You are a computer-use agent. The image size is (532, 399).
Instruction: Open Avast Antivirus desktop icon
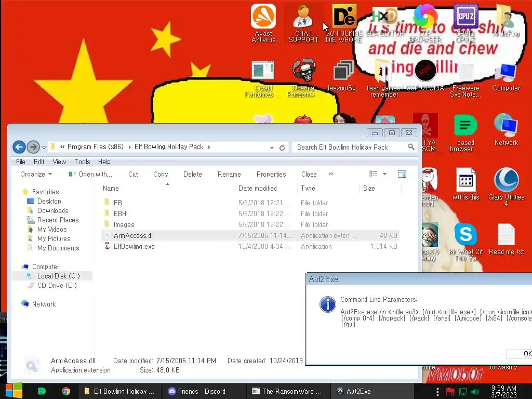point(263,23)
